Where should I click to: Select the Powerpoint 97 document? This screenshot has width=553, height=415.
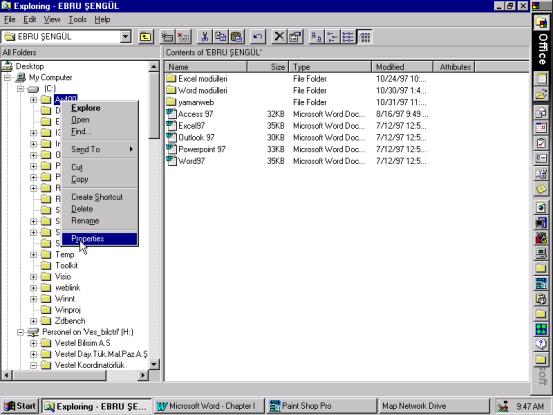point(196,149)
